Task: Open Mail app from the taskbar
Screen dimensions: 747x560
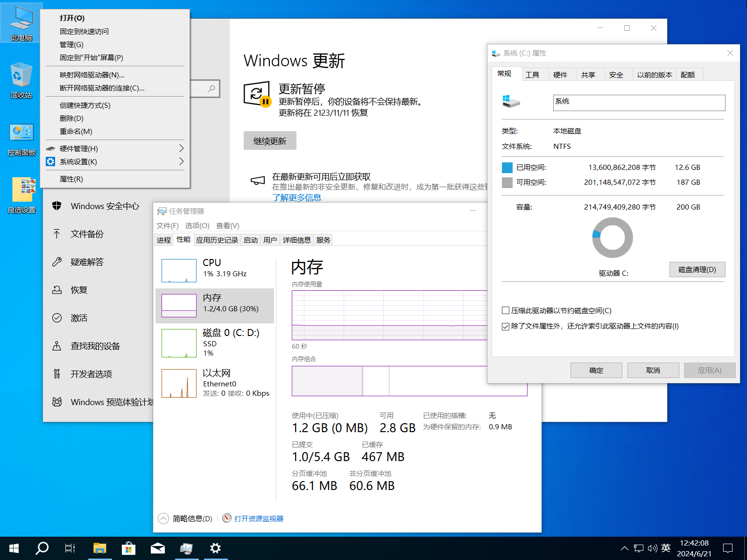Action: click(157, 548)
